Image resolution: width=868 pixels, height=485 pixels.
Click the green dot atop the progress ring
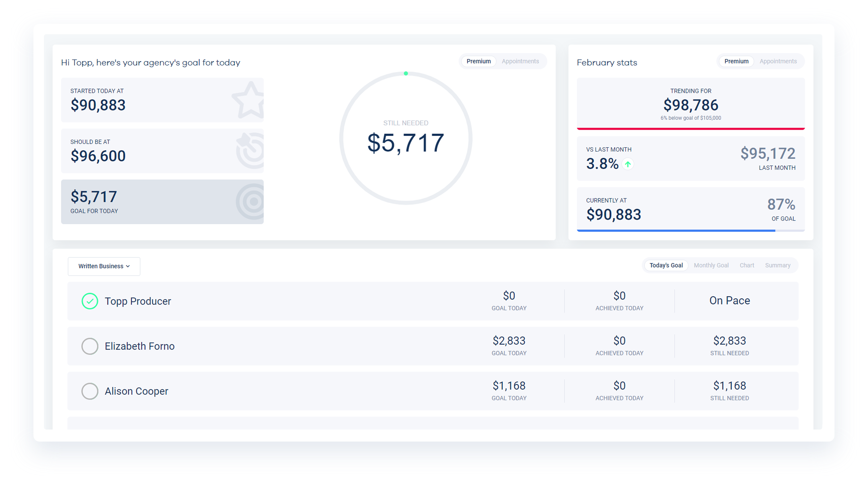point(406,73)
